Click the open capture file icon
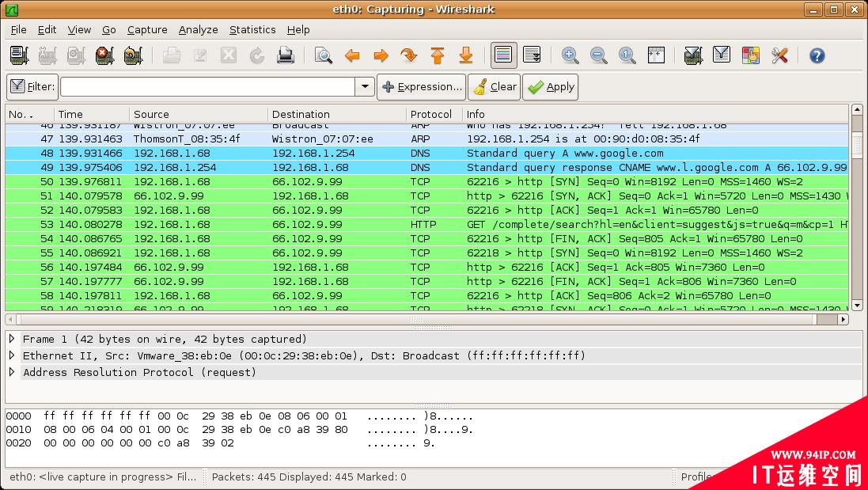This screenshot has width=868, height=490. (172, 55)
